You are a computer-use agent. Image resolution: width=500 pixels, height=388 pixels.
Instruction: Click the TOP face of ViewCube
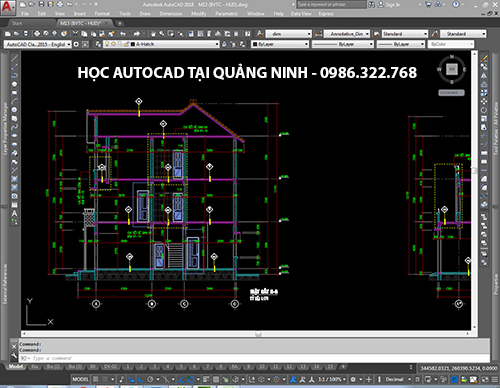452,69
